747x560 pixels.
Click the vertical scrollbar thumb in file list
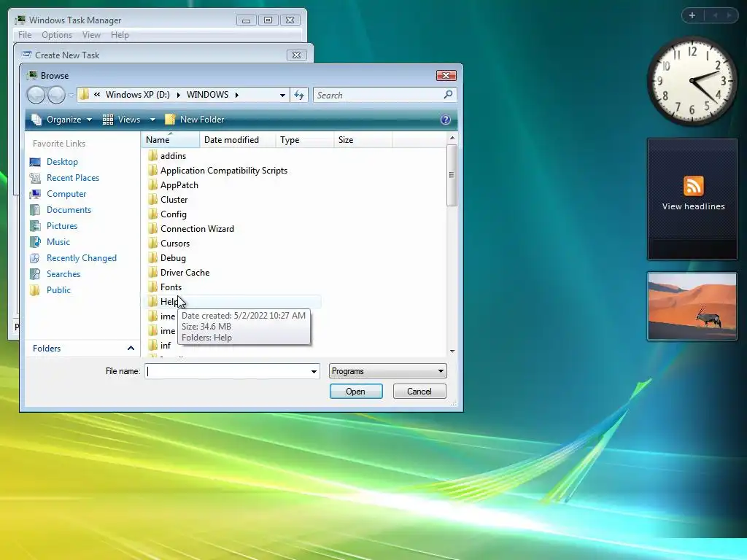(x=452, y=175)
